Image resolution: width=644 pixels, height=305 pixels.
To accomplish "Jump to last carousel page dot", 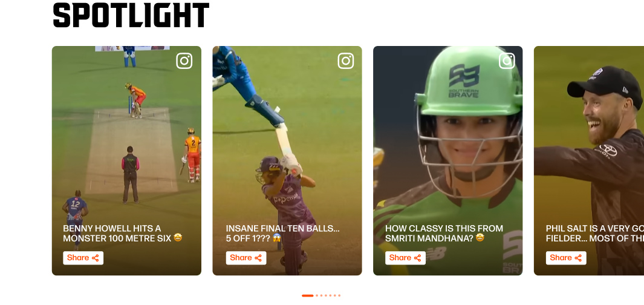I will [339, 295].
